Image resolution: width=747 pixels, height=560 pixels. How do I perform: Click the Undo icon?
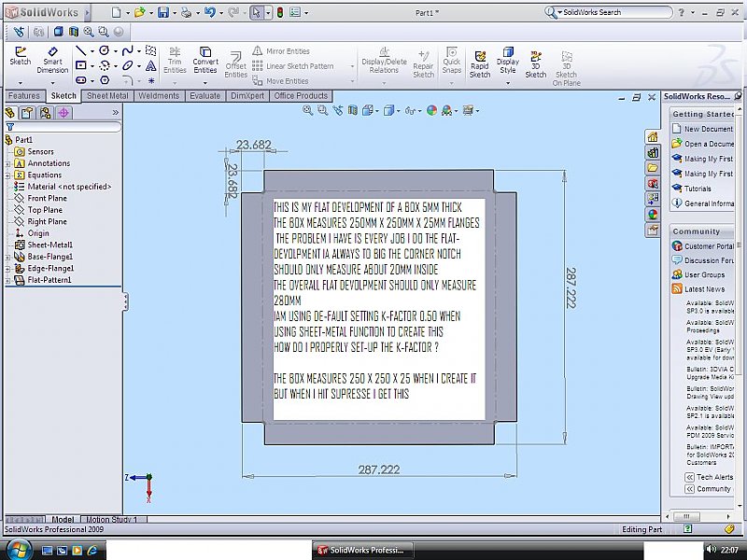(209, 12)
